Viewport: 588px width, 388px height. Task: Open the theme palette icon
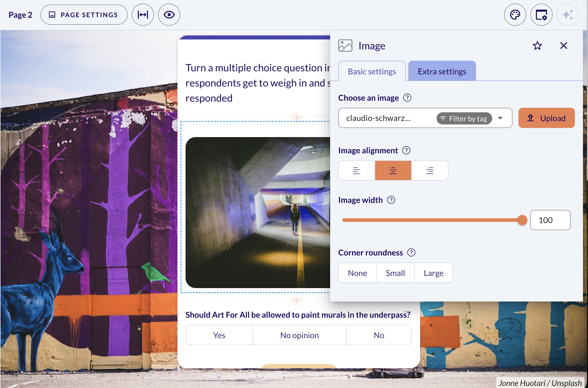point(515,15)
